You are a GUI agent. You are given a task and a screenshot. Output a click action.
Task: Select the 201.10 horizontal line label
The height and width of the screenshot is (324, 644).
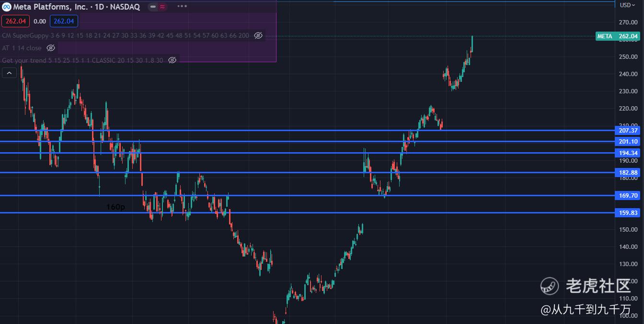click(628, 142)
